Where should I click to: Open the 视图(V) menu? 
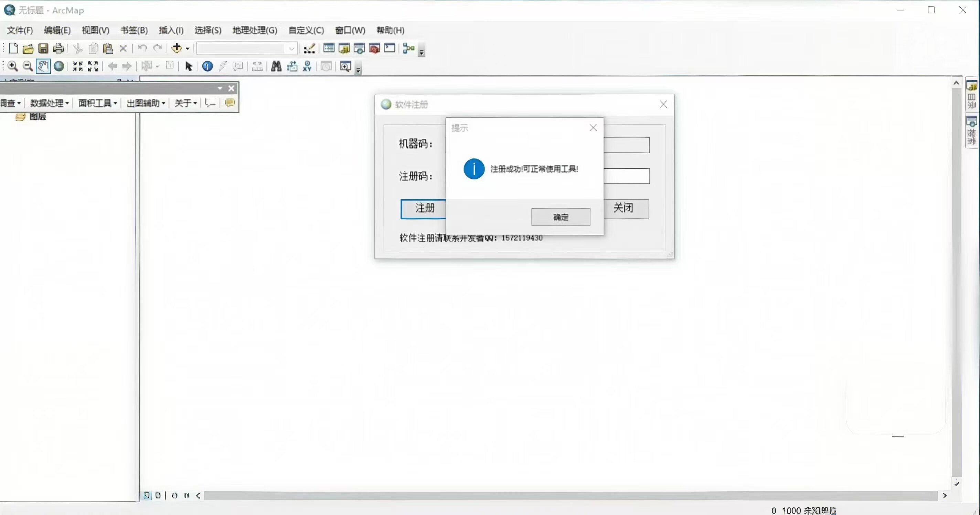96,30
